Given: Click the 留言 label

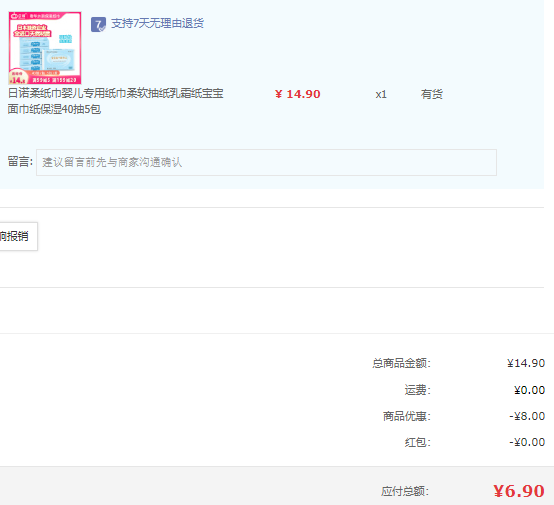Looking at the screenshot, I should pos(20,162).
